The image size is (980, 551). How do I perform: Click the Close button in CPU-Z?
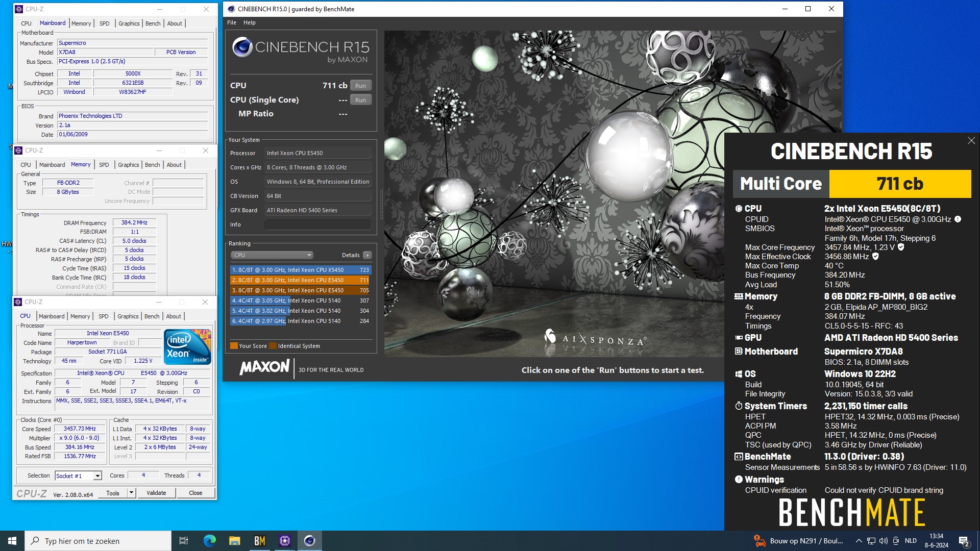(195, 493)
